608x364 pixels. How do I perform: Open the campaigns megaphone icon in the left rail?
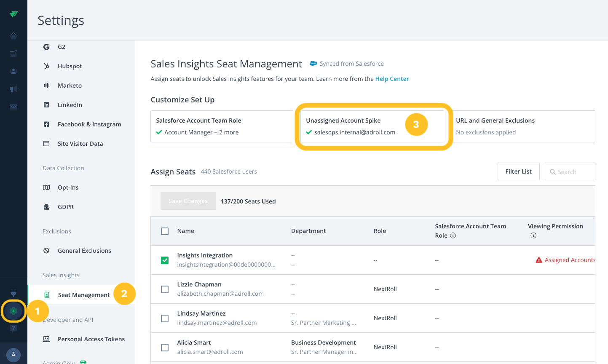(x=13, y=89)
